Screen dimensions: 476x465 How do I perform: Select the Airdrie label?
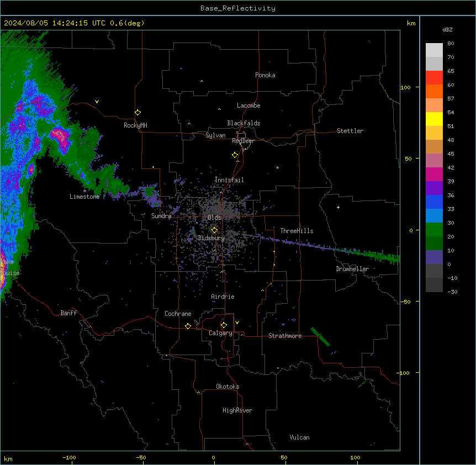click(x=223, y=297)
